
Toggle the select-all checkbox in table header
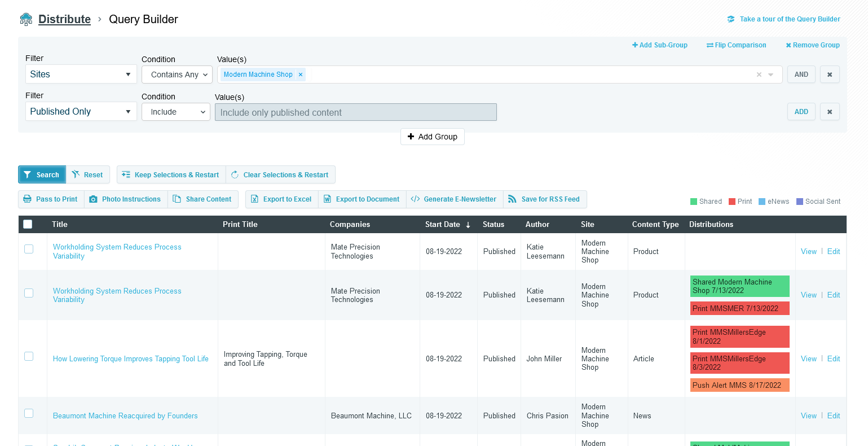[x=28, y=224]
